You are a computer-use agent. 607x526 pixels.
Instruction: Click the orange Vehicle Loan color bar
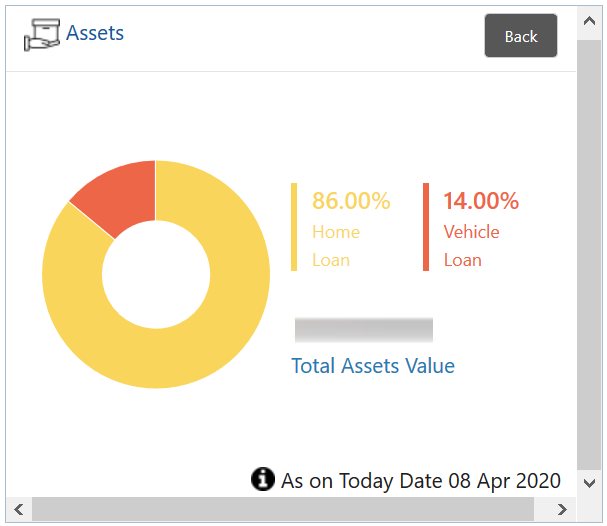426,227
